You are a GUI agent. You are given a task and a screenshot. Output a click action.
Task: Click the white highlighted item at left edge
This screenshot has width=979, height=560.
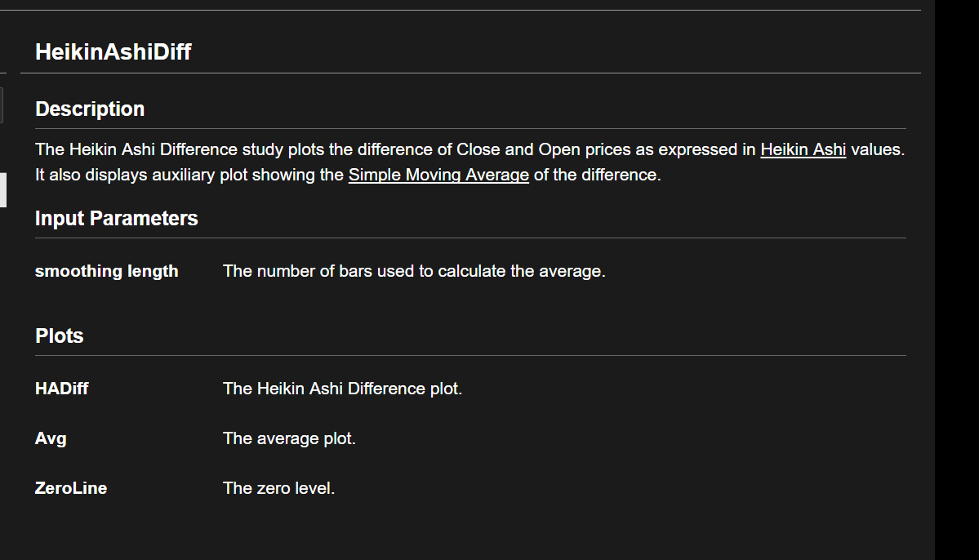point(2,189)
